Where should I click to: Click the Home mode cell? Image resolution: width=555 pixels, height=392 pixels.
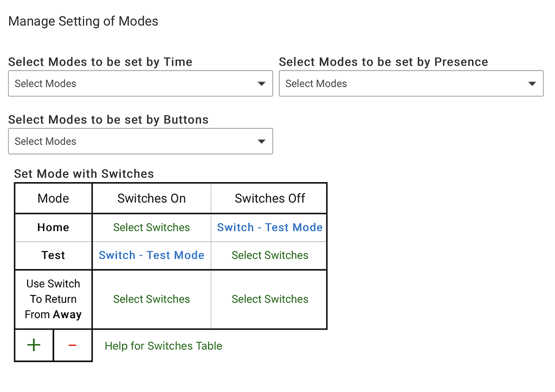(x=53, y=228)
